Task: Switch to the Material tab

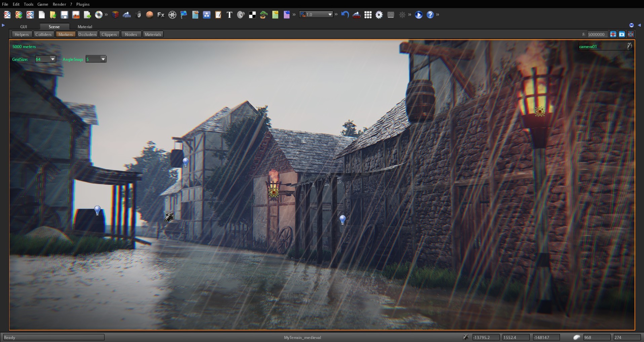Action: tap(85, 27)
